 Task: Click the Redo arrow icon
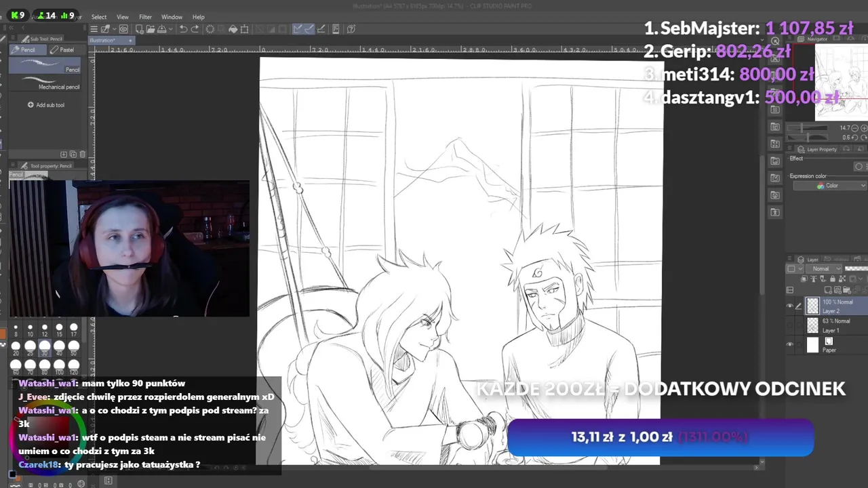(195, 28)
